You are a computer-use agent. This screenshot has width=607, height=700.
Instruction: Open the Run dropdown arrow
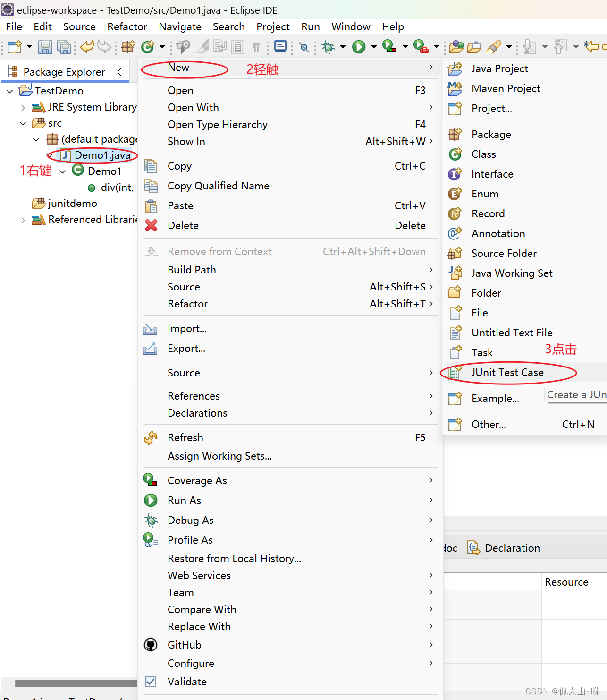click(x=374, y=47)
